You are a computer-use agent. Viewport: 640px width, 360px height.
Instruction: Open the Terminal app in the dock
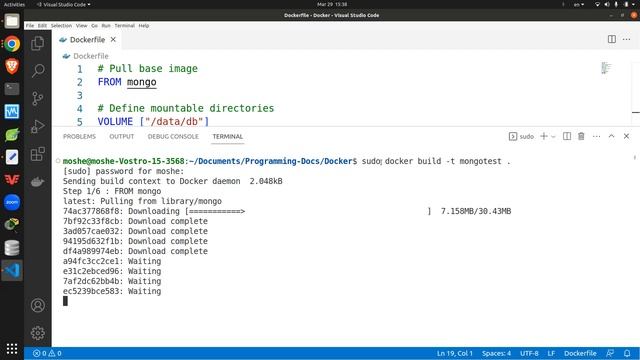coord(12,89)
